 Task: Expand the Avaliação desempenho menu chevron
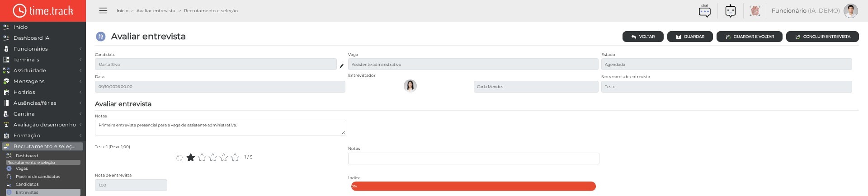80,125
